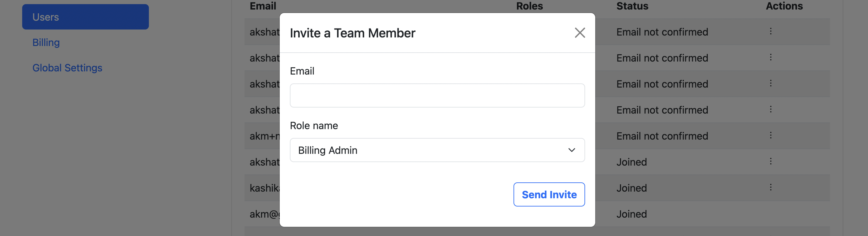Click the Email column header
This screenshot has height=236, width=868.
click(263, 6)
